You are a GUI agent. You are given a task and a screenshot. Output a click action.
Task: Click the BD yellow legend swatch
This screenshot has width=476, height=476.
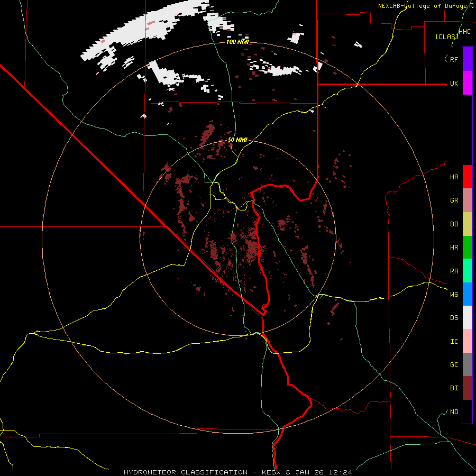click(467, 224)
